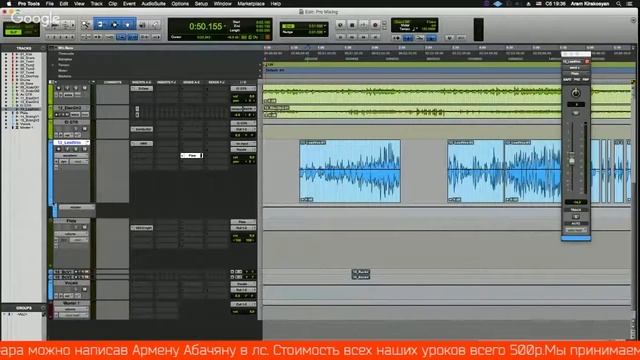
Task: Open the Marketplace menu
Action: click(x=251, y=4)
